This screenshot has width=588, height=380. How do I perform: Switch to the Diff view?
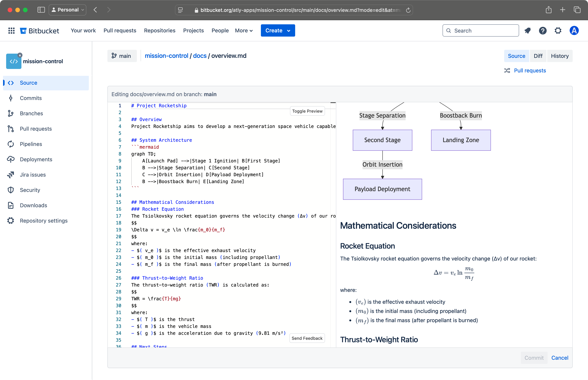click(x=538, y=56)
